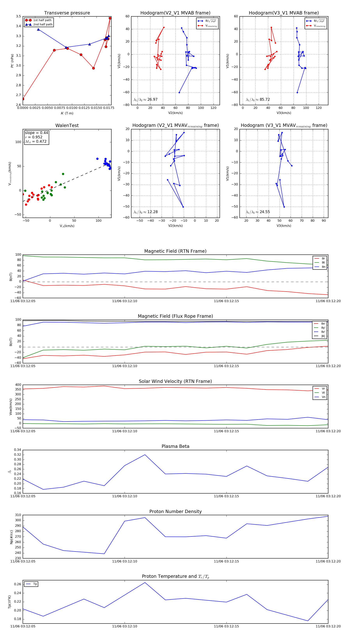The height and width of the screenshot is (644, 351).
Task: Click the 'Hodogram (V2_V1 MVAV remaining frame)' title
Action: click(x=175, y=125)
